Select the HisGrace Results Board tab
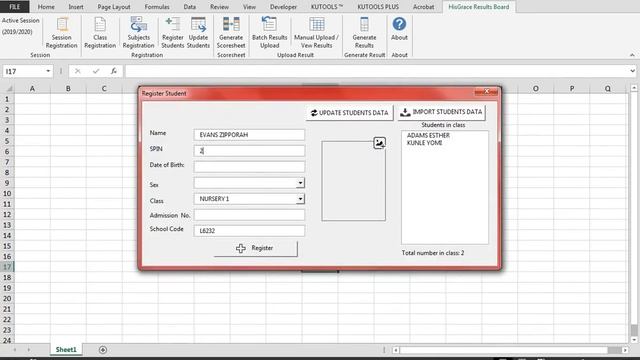Image resolution: width=640 pixels, height=360 pixels. [479, 7]
